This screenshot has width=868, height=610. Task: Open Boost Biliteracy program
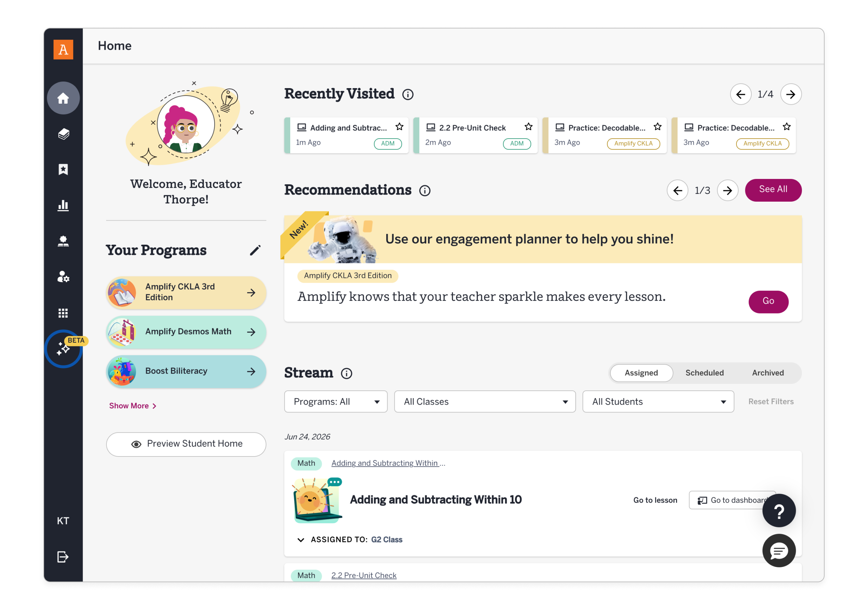coord(186,371)
